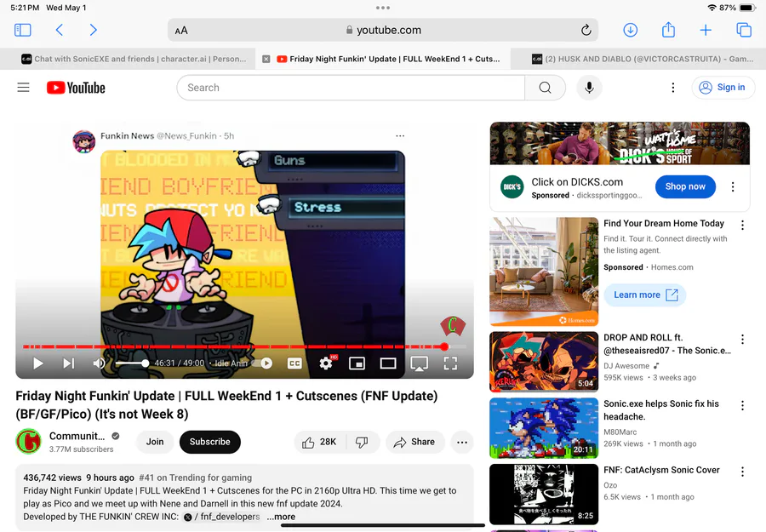The height and width of the screenshot is (532, 766).
Task: Open the video settings gear
Action: coord(326,363)
